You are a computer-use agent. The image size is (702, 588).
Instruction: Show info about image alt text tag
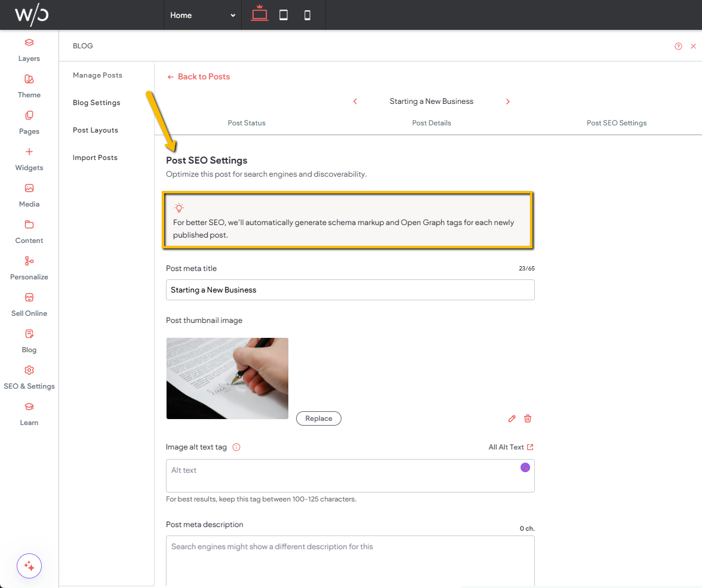pyautogui.click(x=236, y=447)
